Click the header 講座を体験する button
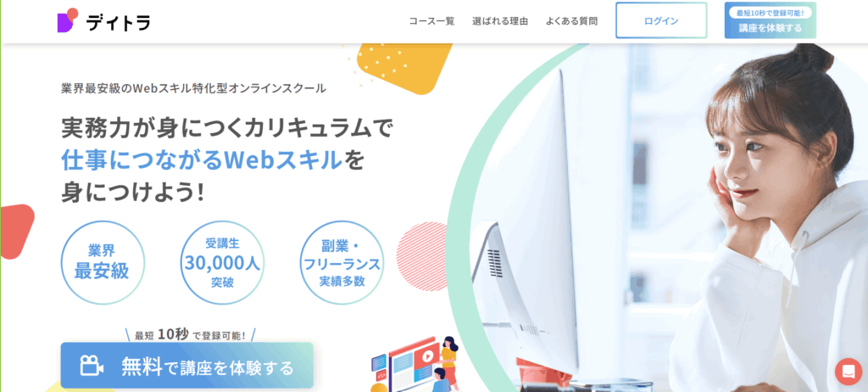 tap(770, 20)
